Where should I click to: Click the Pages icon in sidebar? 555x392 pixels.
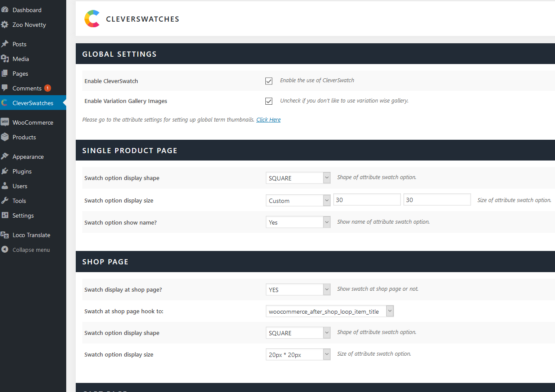click(x=5, y=74)
